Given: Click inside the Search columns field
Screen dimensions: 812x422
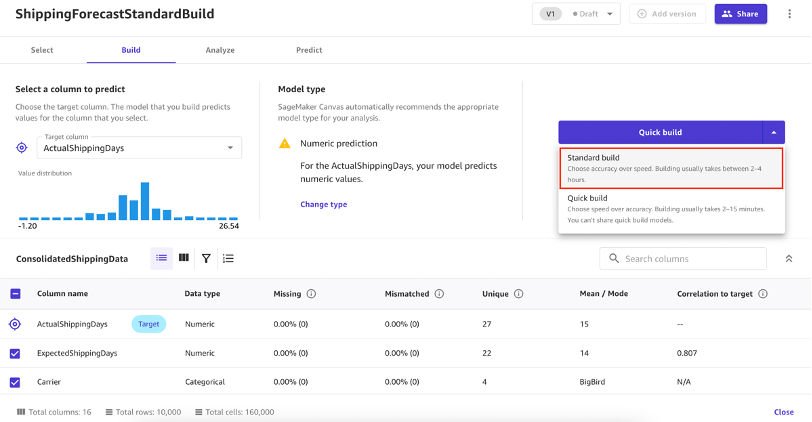Looking at the screenshot, I should (690, 259).
